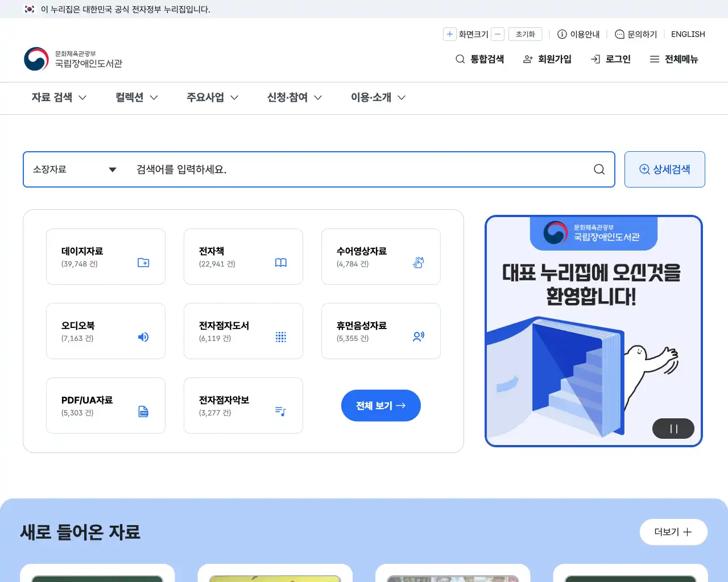
Task: Click 더보기 + for new materials
Action: pos(673,532)
